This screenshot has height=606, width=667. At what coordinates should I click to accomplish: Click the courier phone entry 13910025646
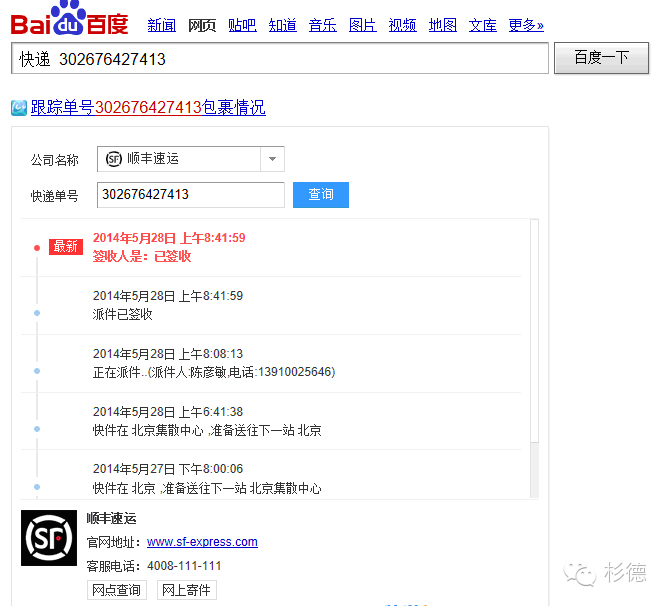coord(295,372)
